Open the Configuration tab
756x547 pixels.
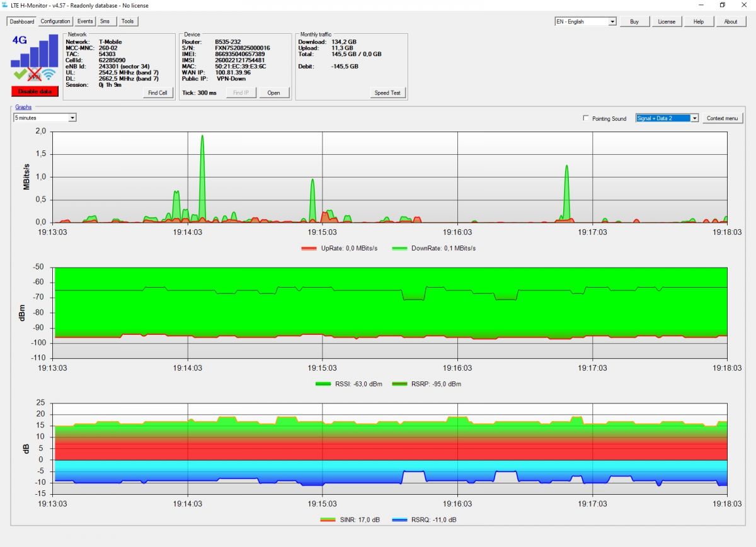55,21
